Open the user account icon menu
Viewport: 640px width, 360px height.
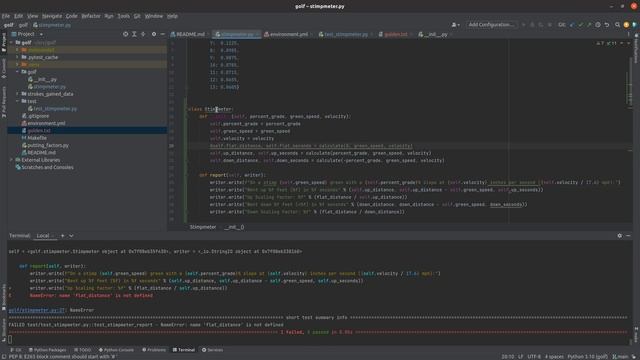pyautogui.click(x=456, y=25)
